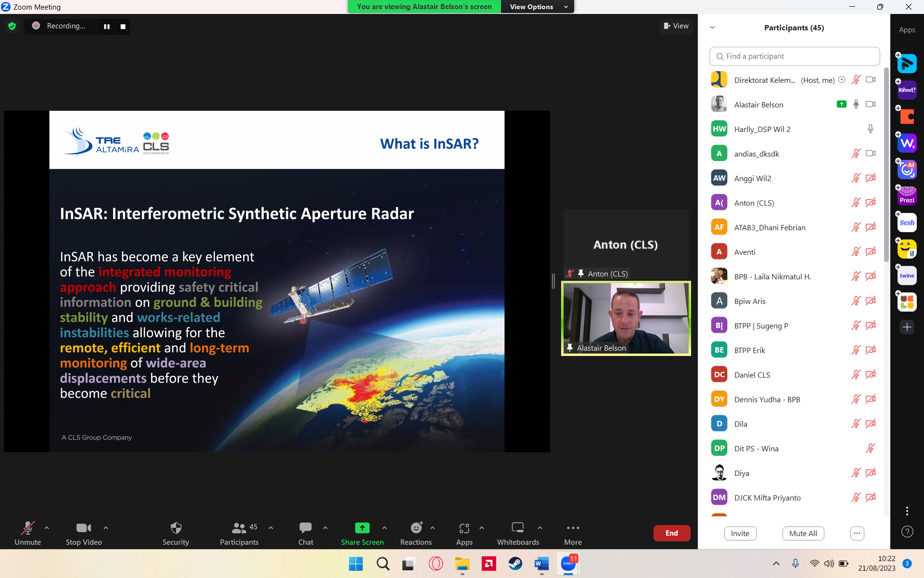The width and height of the screenshot is (924, 578).
Task: Click the Invite button
Action: point(740,533)
